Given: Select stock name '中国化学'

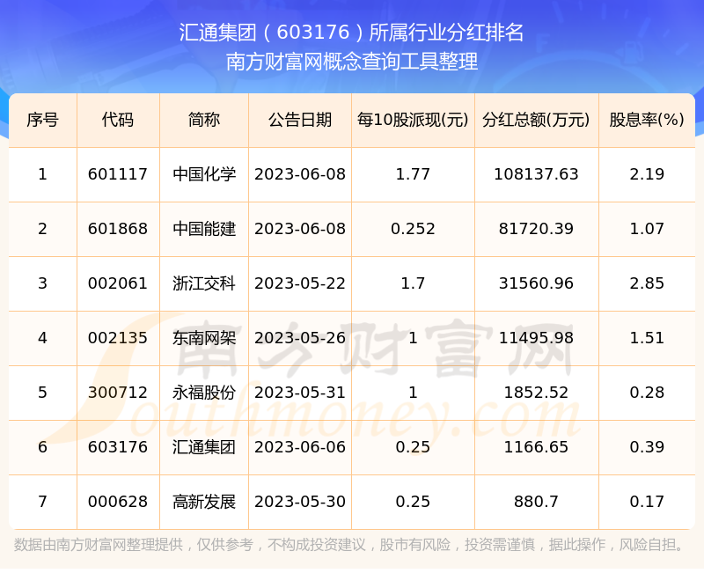Looking at the screenshot, I should [x=204, y=174].
